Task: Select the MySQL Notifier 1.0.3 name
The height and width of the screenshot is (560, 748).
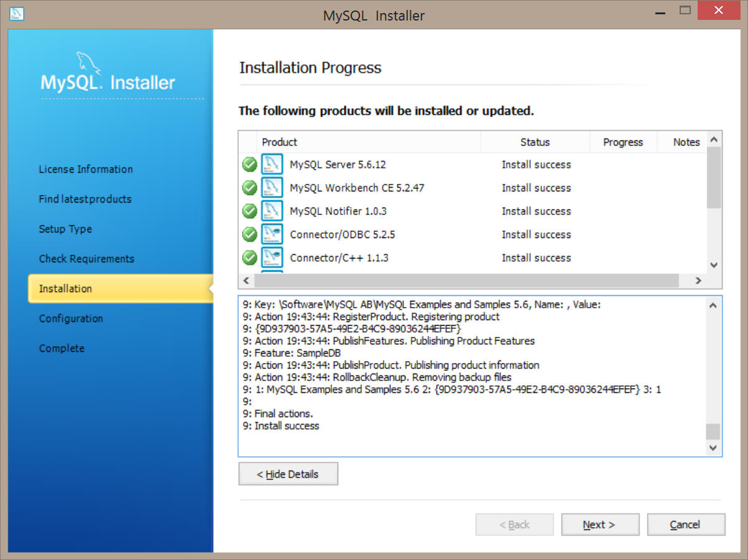Action: (338, 211)
